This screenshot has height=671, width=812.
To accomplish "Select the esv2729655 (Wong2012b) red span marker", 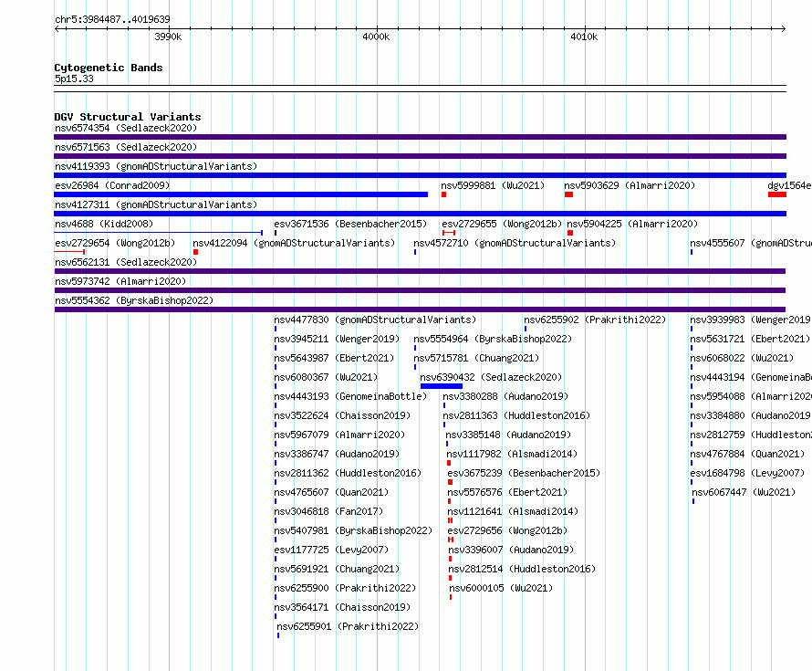I will point(449,233).
